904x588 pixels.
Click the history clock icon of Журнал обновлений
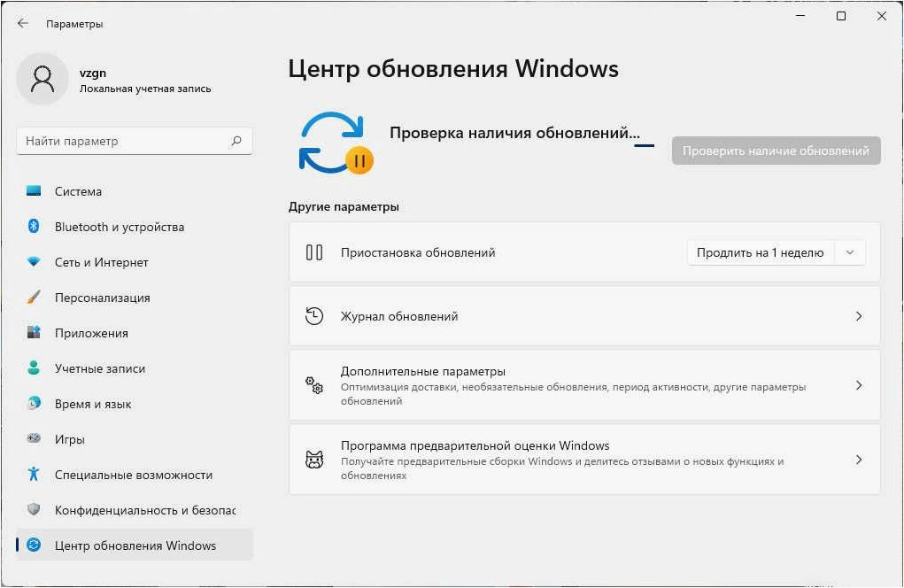[314, 316]
